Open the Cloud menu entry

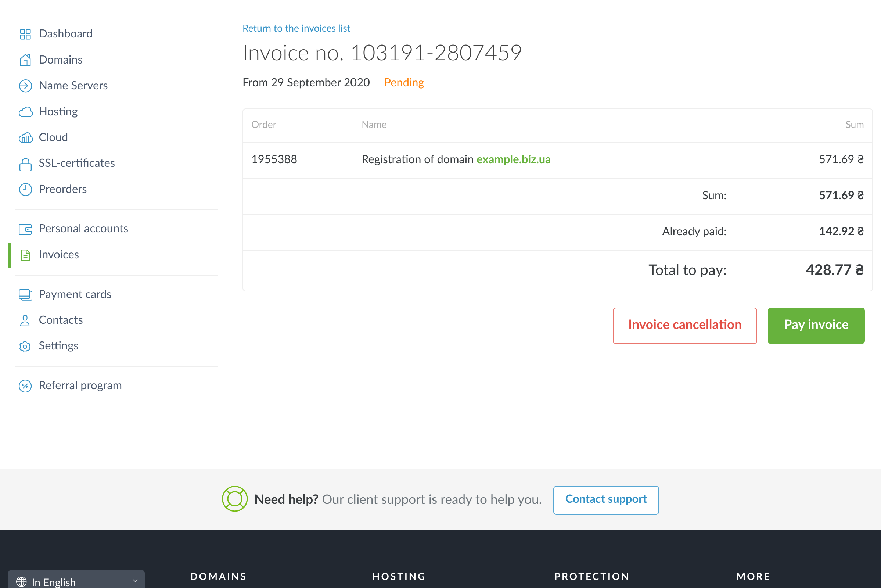(53, 137)
